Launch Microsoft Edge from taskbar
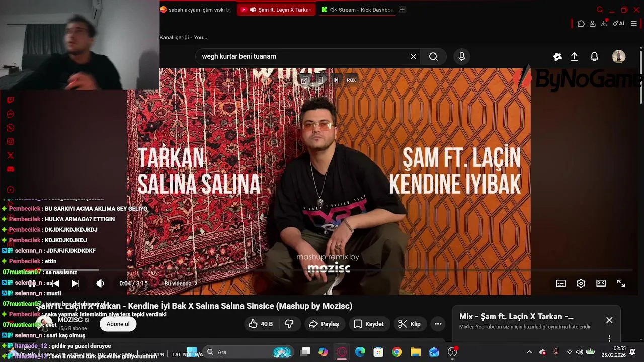This screenshot has height=362, width=644. 360,352
